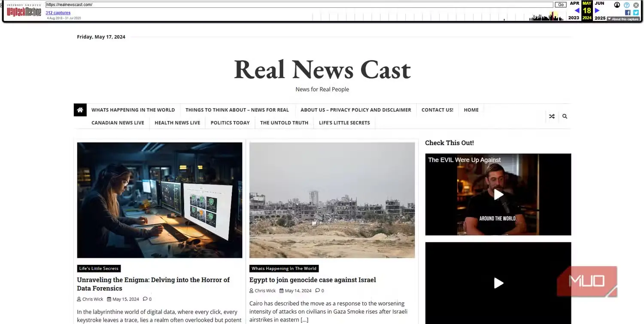Open the data forensics article thumbnail
The width and height of the screenshot is (644, 324).
click(x=160, y=200)
